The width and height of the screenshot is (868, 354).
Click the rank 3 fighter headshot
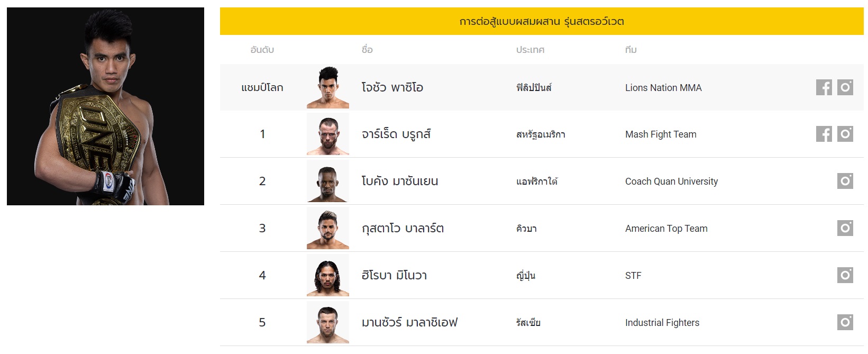[x=328, y=228]
